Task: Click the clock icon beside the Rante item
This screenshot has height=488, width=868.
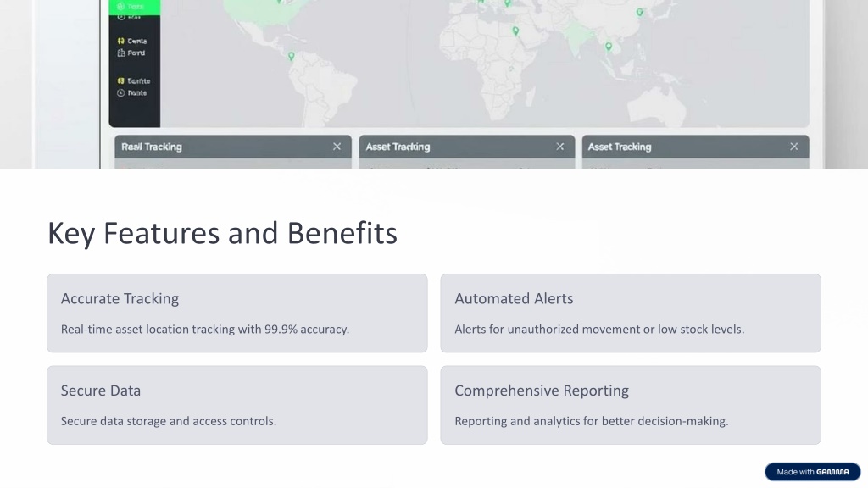Action: click(x=120, y=93)
